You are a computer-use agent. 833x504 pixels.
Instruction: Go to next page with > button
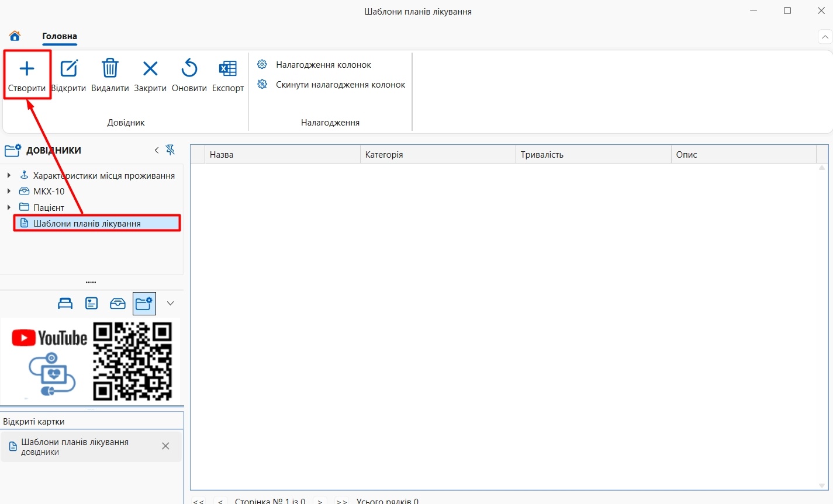[x=320, y=501]
